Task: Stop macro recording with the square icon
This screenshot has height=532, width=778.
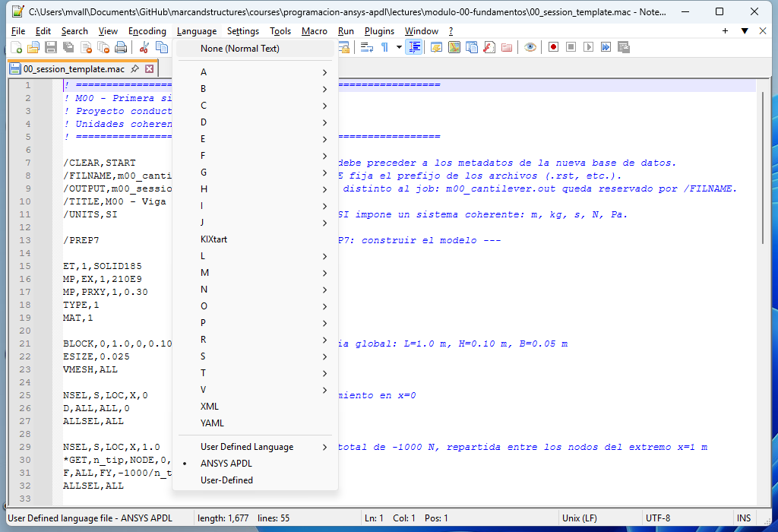Action: pos(571,47)
